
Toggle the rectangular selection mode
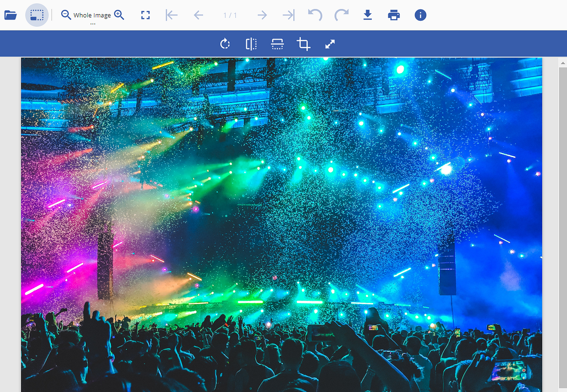pos(36,15)
